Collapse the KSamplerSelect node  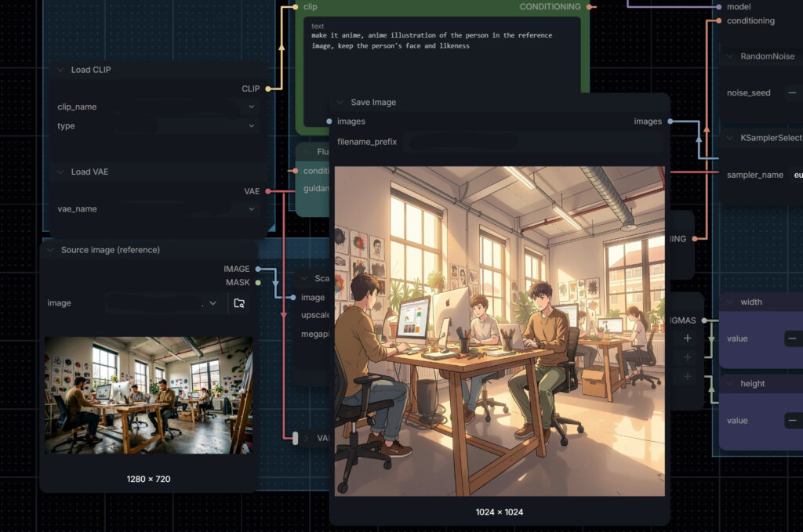(730, 138)
